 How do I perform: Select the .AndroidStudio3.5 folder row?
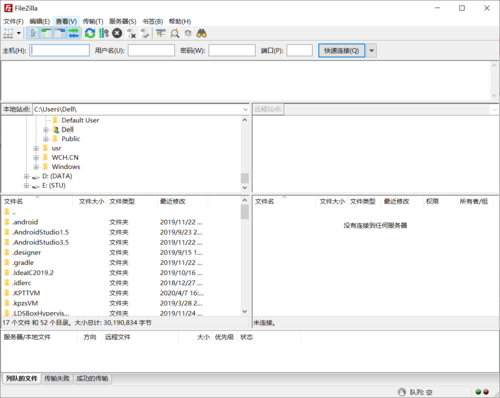click(121, 242)
